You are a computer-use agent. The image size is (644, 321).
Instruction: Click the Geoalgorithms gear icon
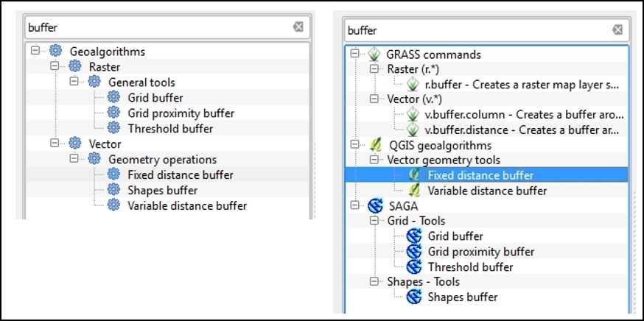[55, 51]
